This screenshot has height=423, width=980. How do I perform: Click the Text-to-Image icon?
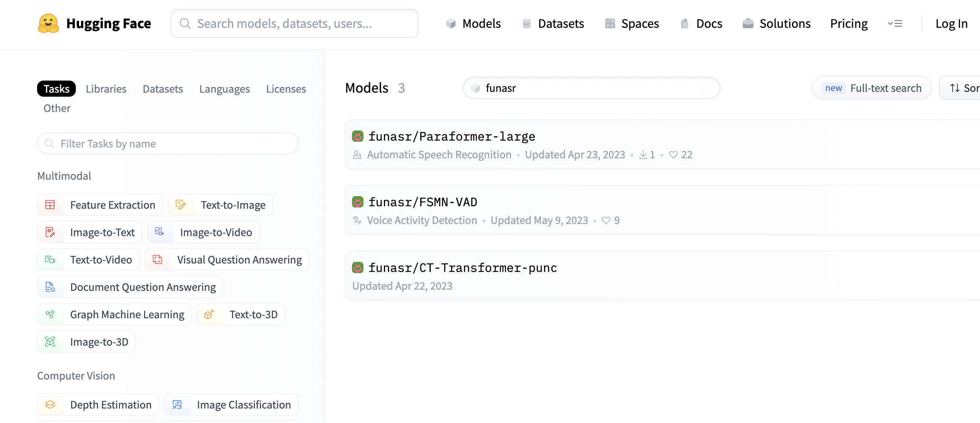(x=181, y=205)
